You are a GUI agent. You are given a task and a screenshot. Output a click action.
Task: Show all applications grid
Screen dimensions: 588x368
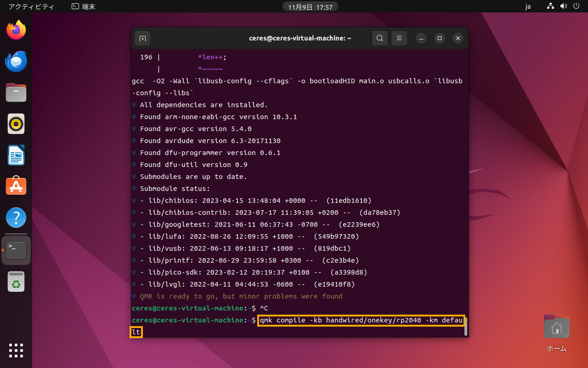click(x=16, y=350)
